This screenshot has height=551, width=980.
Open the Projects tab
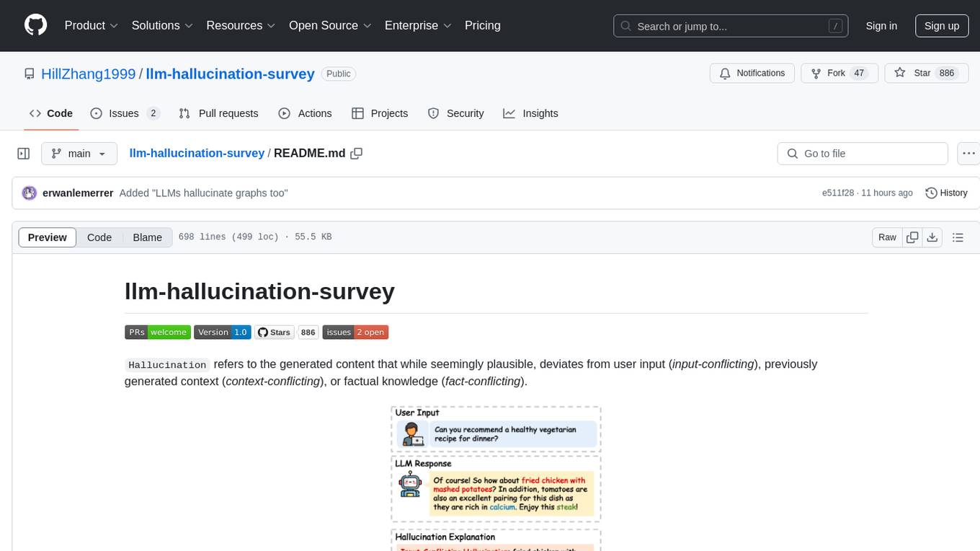pyautogui.click(x=380, y=113)
